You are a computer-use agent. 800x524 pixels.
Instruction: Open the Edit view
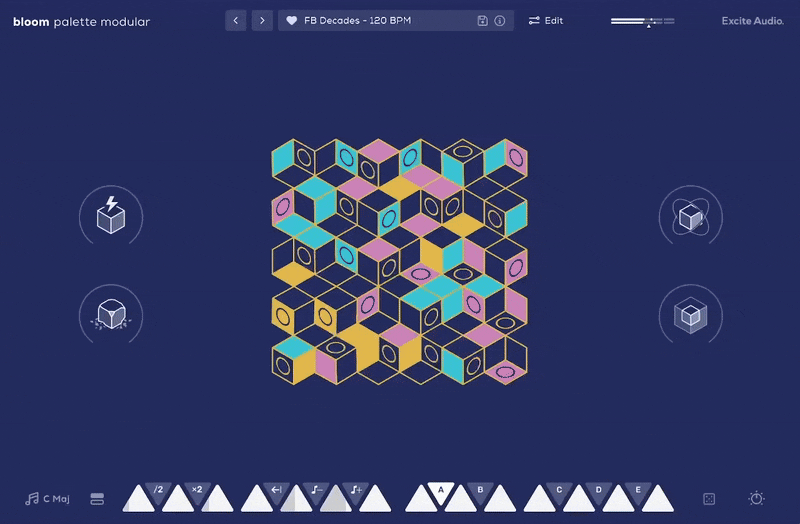click(545, 20)
